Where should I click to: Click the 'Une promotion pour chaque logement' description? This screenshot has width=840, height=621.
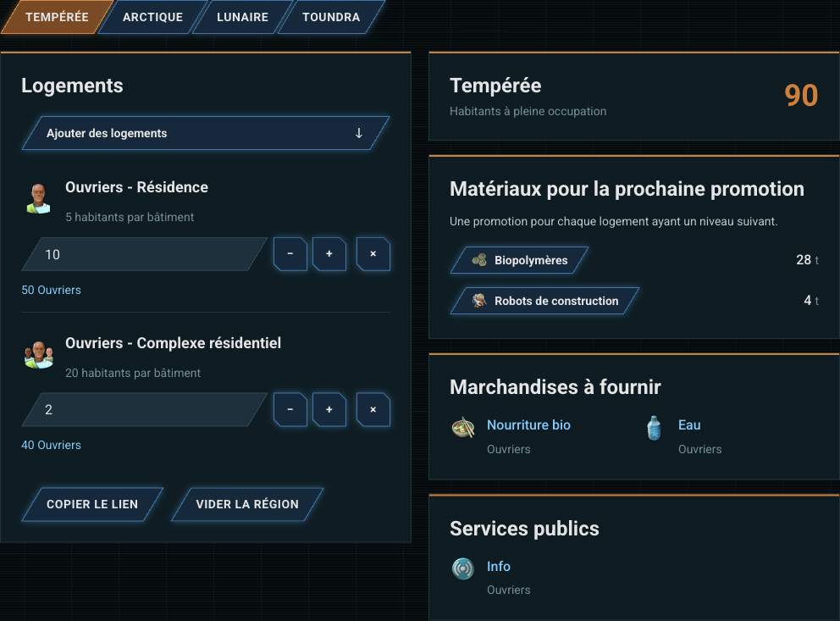click(613, 221)
